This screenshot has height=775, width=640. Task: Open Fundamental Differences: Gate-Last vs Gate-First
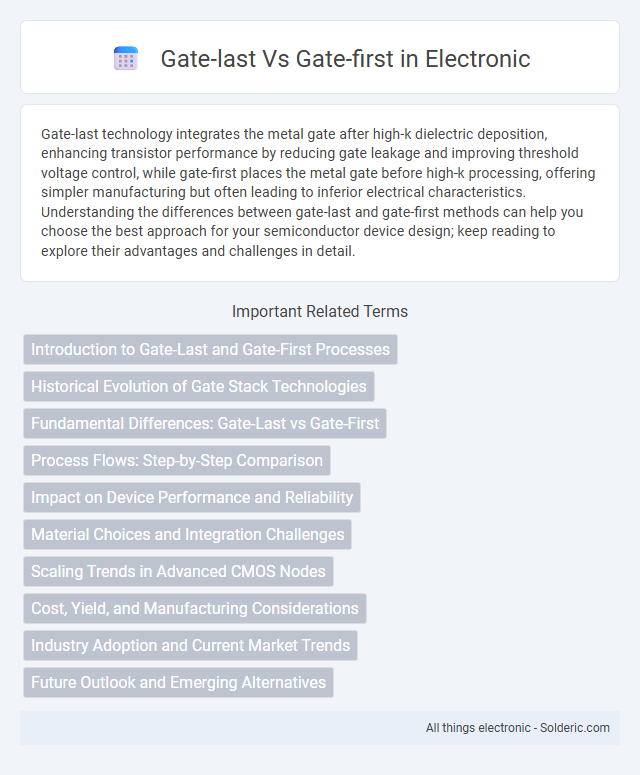[205, 424]
